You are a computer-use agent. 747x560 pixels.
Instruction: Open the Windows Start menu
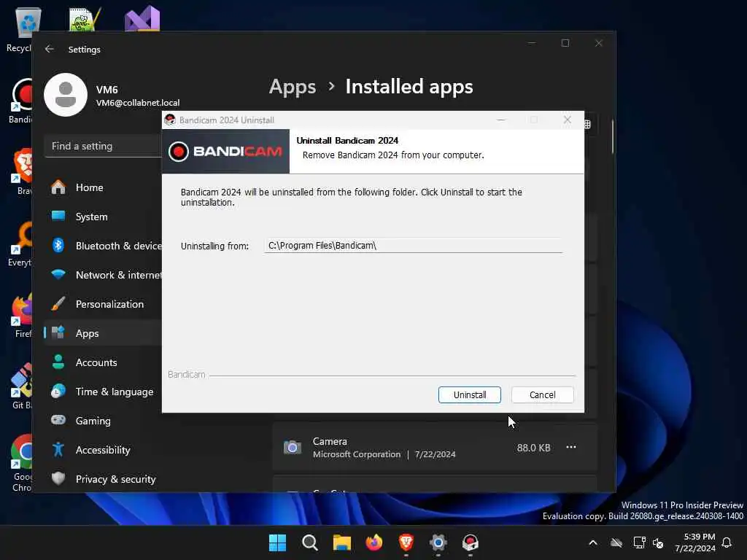click(x=277, y=542)
